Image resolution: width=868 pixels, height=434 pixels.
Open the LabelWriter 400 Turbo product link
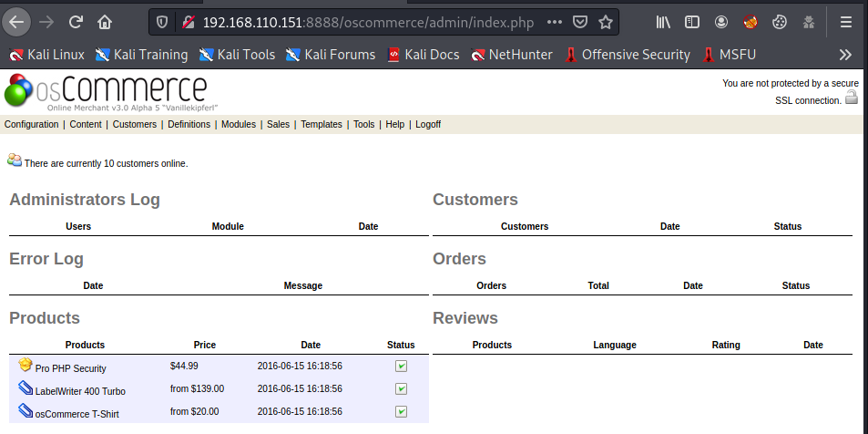click(80, 391)
